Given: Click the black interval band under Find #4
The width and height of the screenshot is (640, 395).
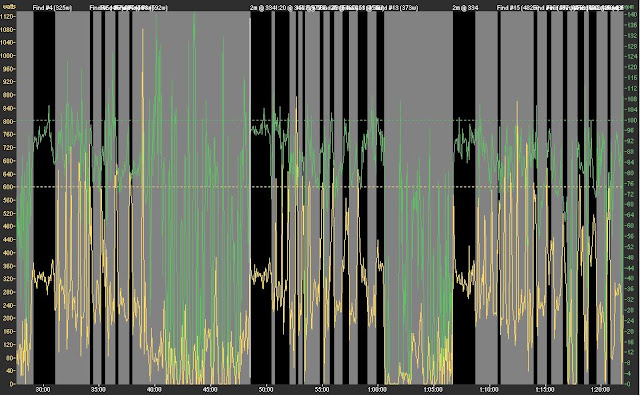Looking at the screenshot, I should pyautogui.click(x=44, y=198).
